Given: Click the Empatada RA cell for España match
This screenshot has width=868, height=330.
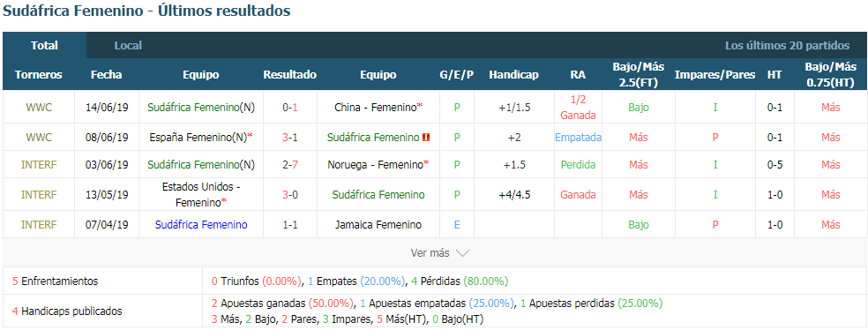Looking at the screenshot, I should (578, 138).
